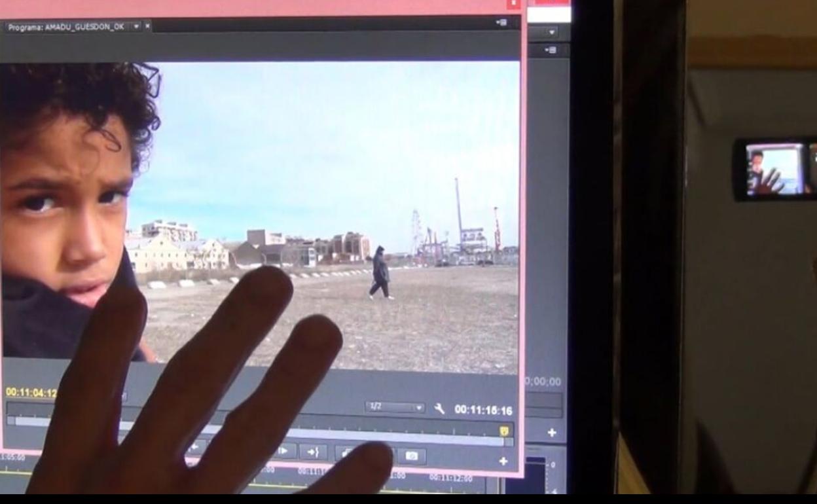
Task: Click the Go to Out point button
Action: 313,452
